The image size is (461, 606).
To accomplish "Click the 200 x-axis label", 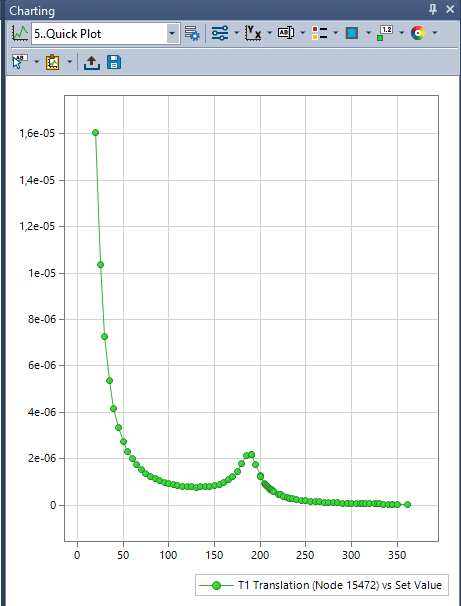I will [x=260, y=555].
